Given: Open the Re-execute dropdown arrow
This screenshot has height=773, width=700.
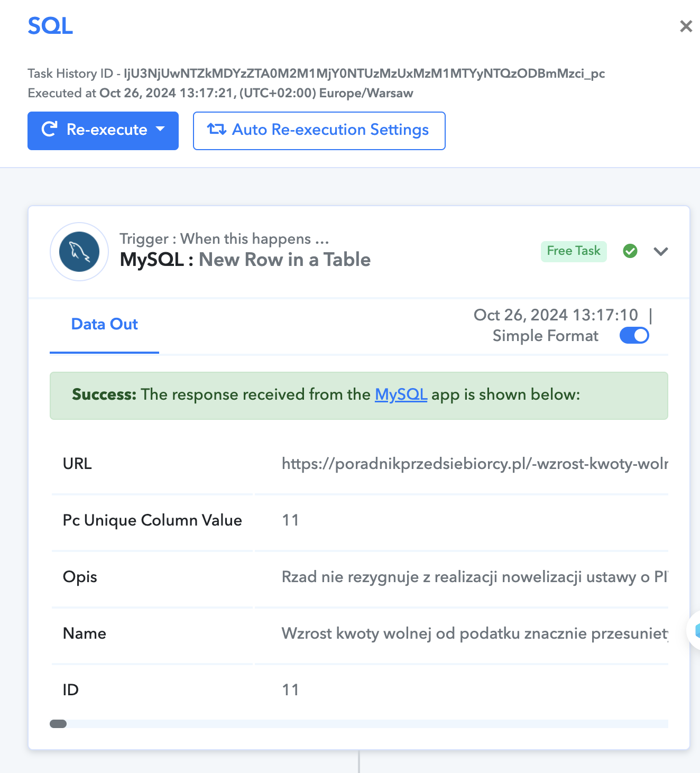Looking at the screenshot, I should tap(160, 129).
